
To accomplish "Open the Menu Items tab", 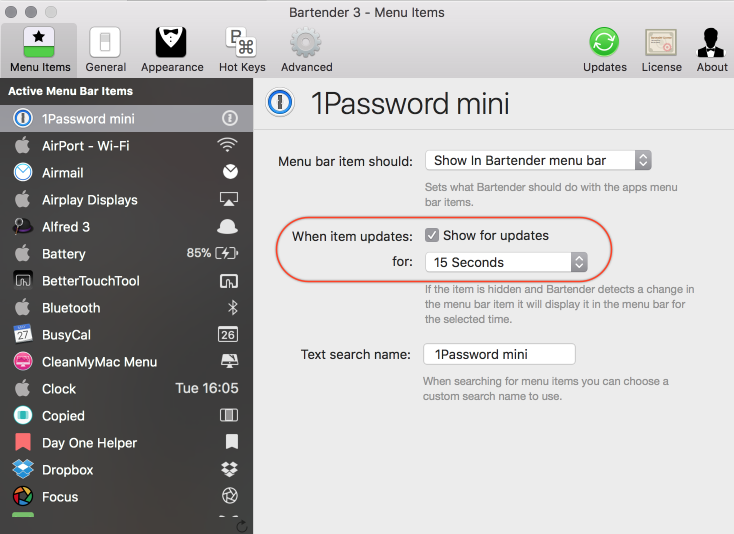I will [x=39, y=50].
